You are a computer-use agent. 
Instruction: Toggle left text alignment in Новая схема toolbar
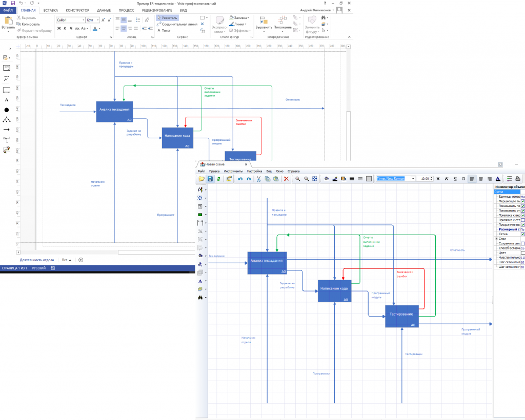click(x=472, y=179)
